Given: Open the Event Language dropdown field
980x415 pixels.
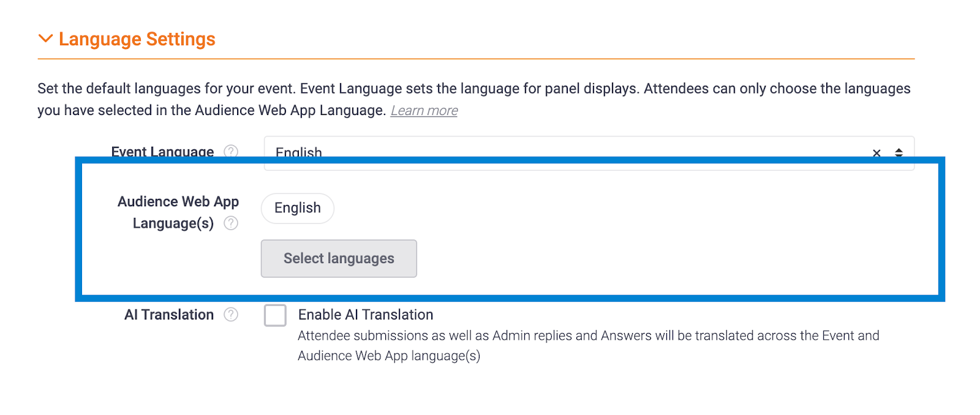Looking at the screenshot, I should pyautogui.click(x=551, y=150).
